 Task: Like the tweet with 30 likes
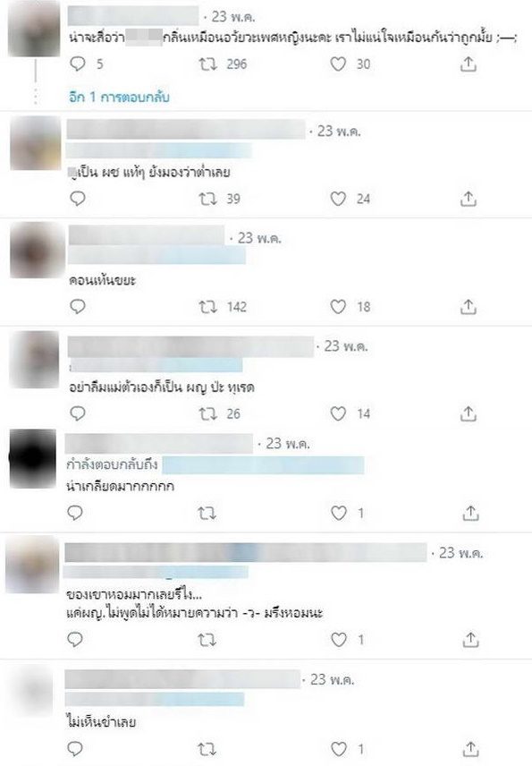[338, 64]
